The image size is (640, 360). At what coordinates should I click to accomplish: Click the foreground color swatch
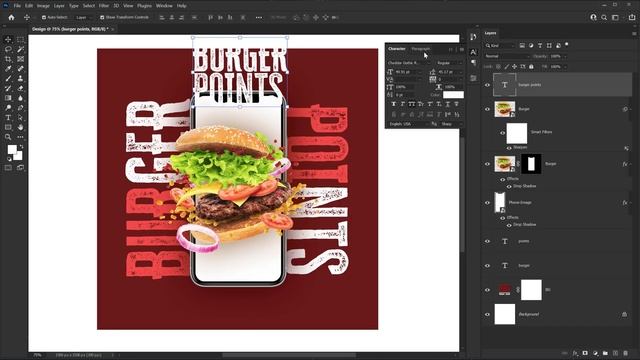pos(12,149)
